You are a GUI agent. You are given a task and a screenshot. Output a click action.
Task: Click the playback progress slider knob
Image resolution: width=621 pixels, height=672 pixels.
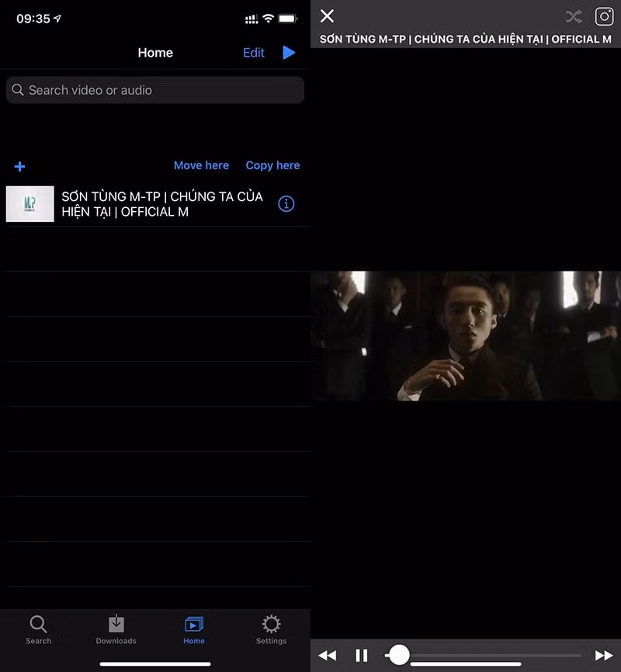pyautogui.click(x=399, y=655)
